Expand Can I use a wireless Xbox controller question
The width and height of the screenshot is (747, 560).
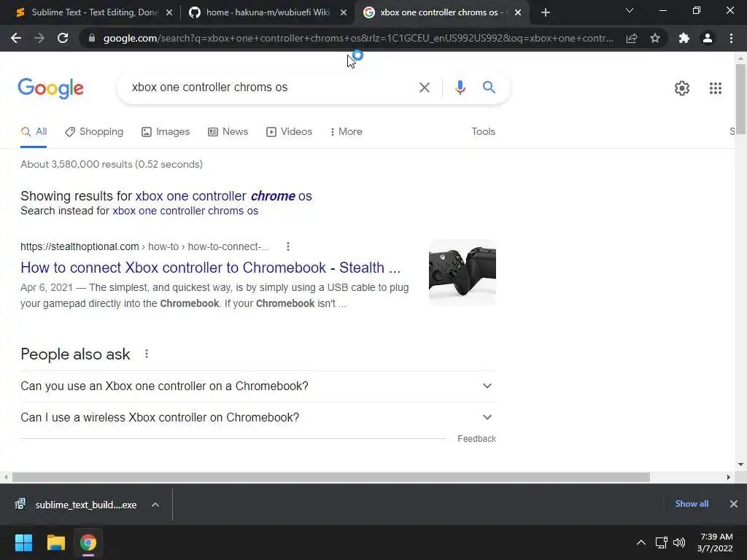pos(258,418)
